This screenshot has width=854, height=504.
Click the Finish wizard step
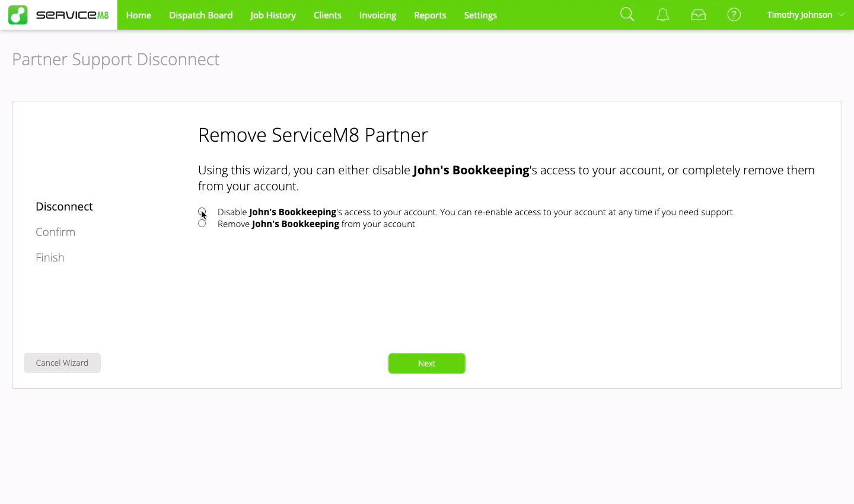click(50, 257)
